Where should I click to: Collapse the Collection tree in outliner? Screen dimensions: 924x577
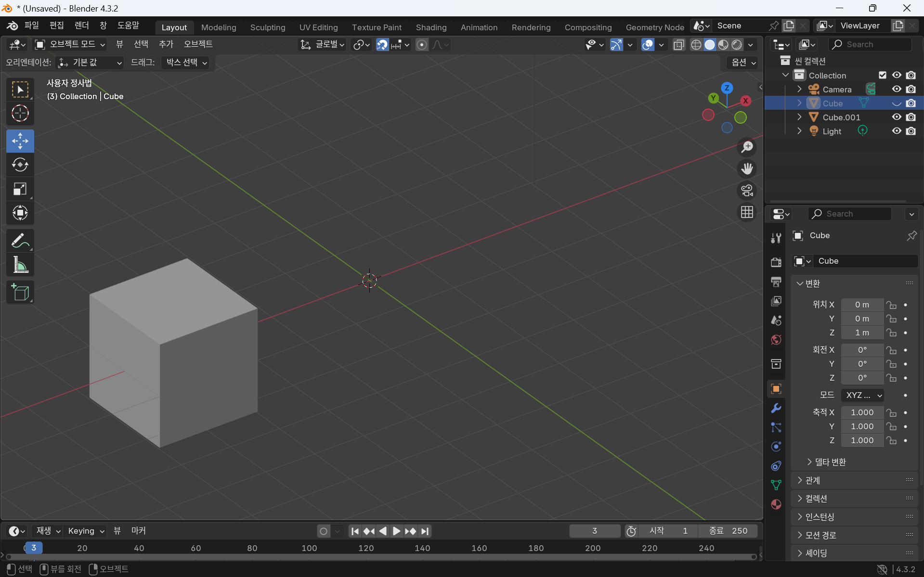785,75
